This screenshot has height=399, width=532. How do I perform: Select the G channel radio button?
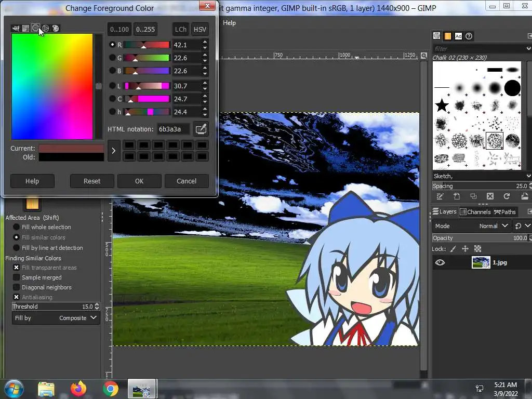pos(112,58)
